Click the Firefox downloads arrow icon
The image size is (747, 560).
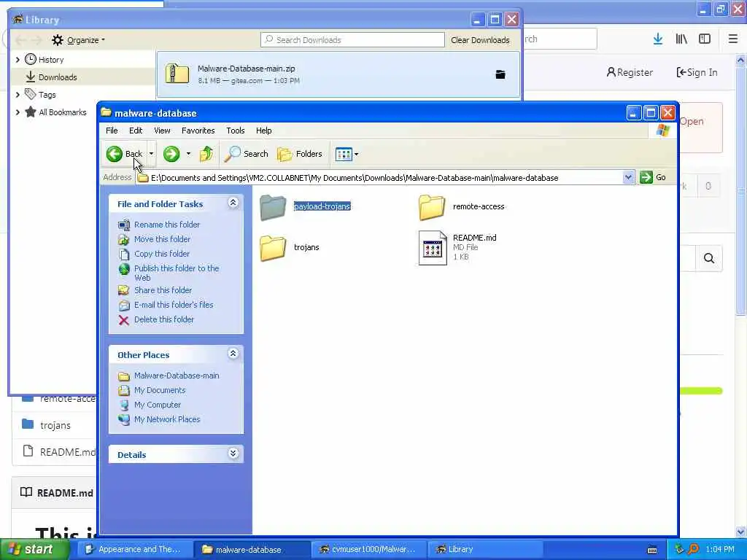click(x=658, y=39)
